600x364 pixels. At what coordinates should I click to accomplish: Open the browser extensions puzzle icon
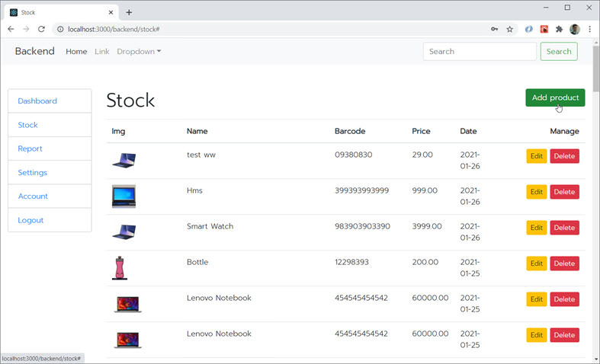point(559,29)
